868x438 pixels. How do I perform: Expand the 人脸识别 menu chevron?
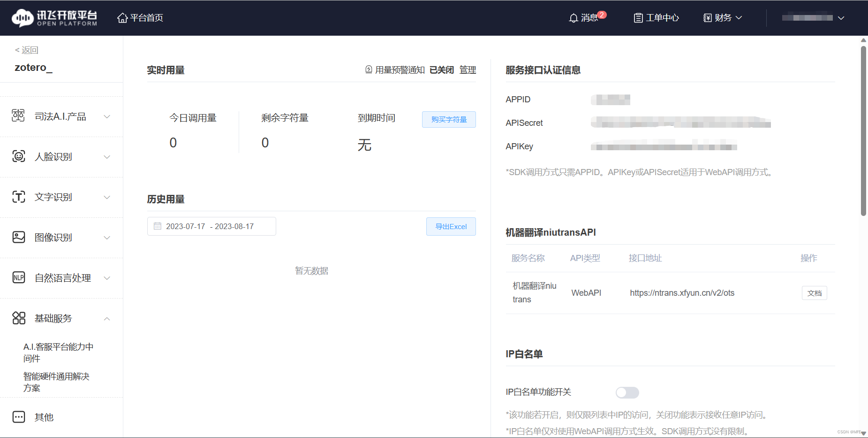[107, 157]
